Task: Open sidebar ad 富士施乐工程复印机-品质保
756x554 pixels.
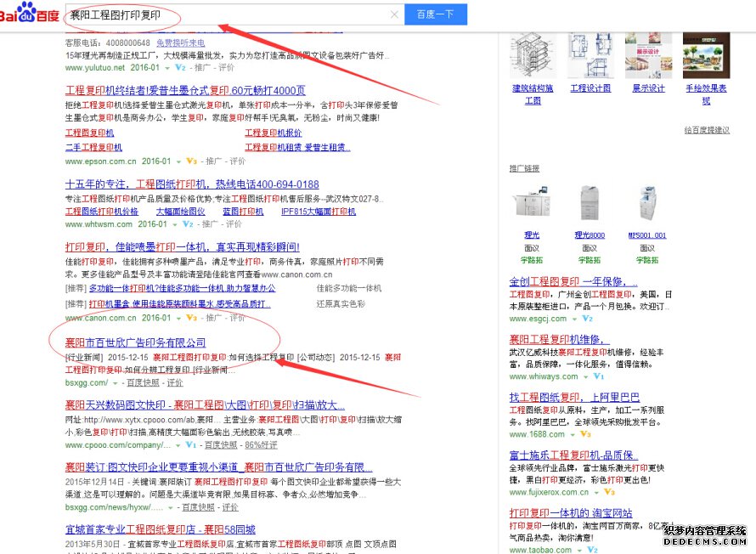Action: pos(573,455)
